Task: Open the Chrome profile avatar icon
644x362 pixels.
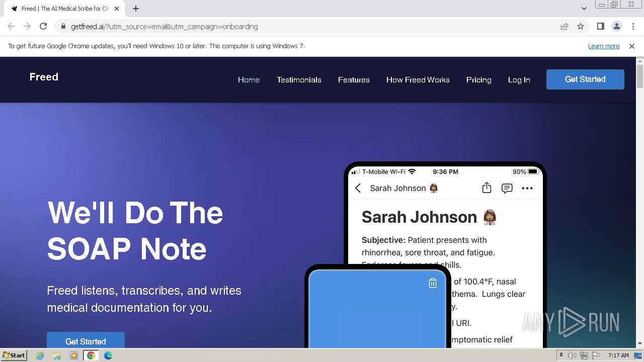Action: (x=616, y=26)
